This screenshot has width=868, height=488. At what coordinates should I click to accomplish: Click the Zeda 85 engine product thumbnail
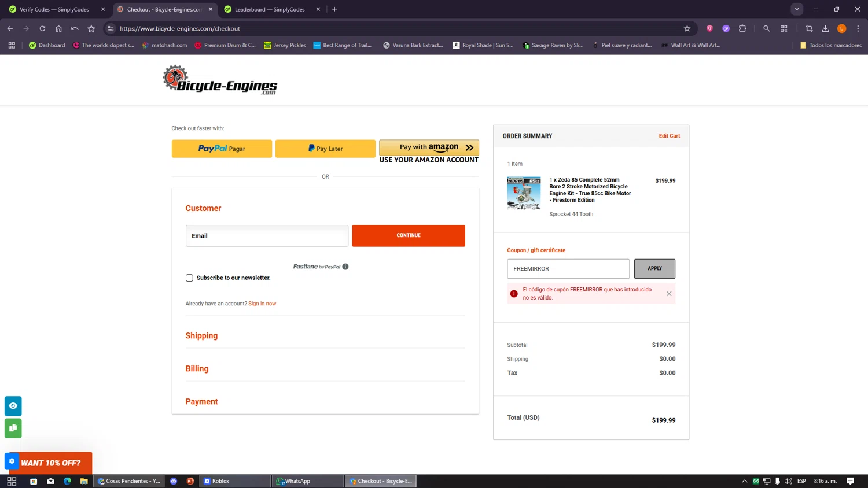[524, 193]
